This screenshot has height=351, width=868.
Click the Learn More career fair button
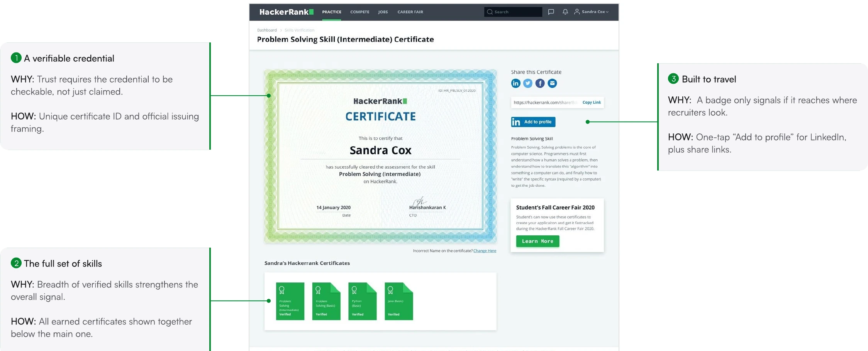pos(537,241)
